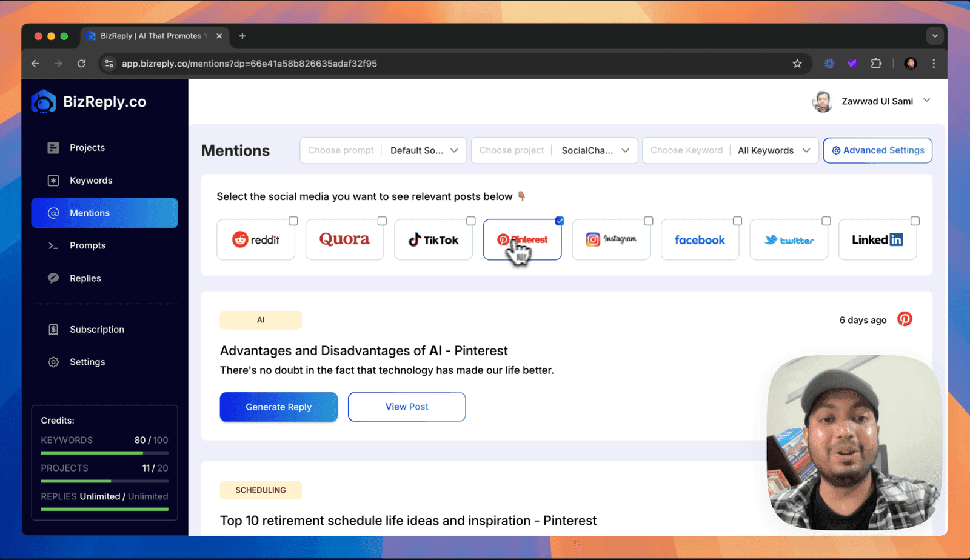Go to Projects in the sidebar

coord(104,148)
